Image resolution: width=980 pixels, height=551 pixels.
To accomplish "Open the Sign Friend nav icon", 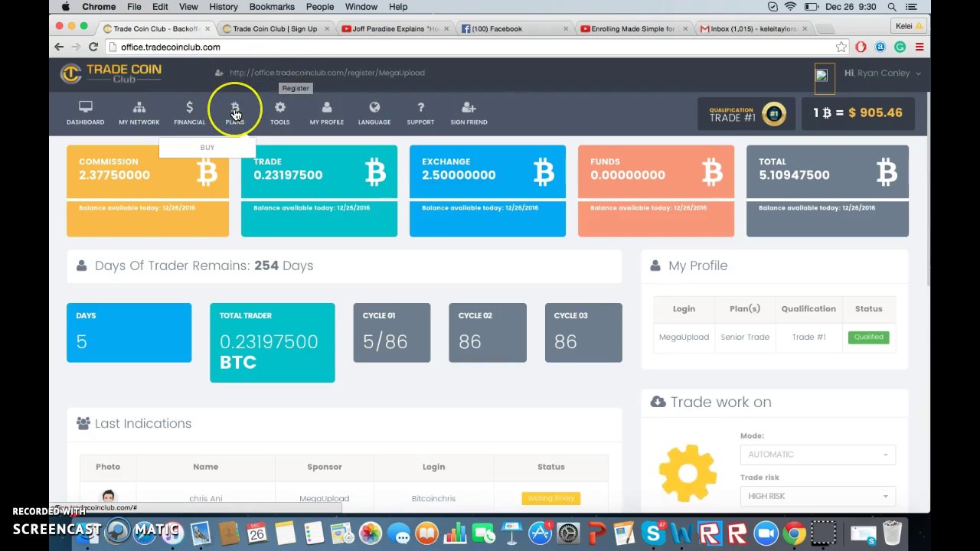I will point(469,112).
